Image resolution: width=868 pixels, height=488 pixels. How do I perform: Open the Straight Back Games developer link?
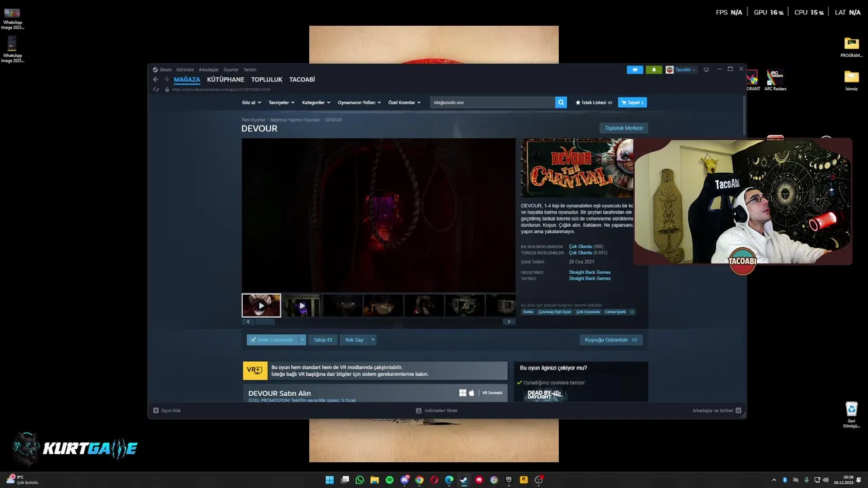click(589, 272)
